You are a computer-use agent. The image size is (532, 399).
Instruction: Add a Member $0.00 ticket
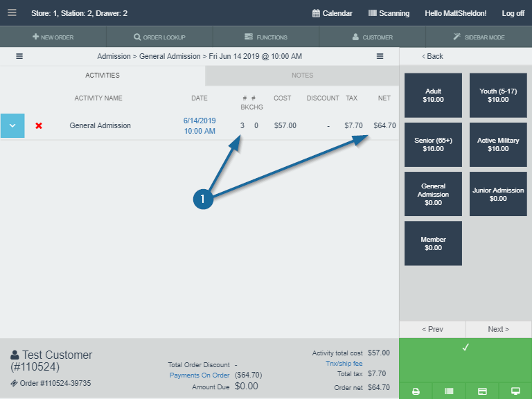pyautogui.click(x=433, y=243)
